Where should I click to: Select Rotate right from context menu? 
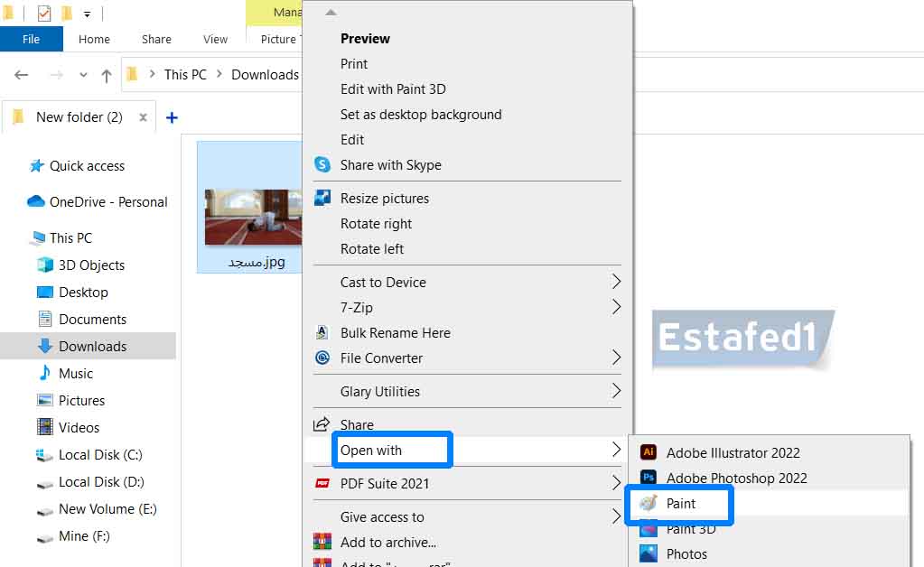(376, 224)
